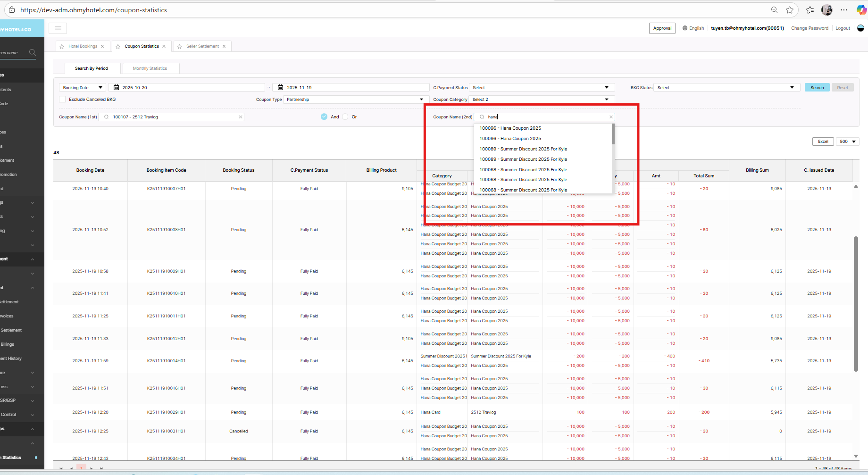Select the Or radio option
Image resolution: width=868 pixels, height=475 pixels.
pyautogui.click(x=345, y=117)
